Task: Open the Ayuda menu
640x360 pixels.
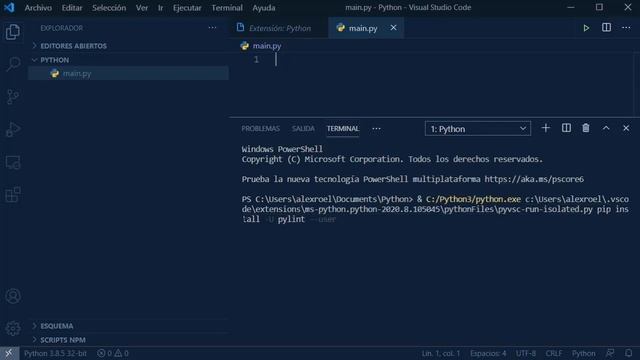Action: click(x=264, y=7)
